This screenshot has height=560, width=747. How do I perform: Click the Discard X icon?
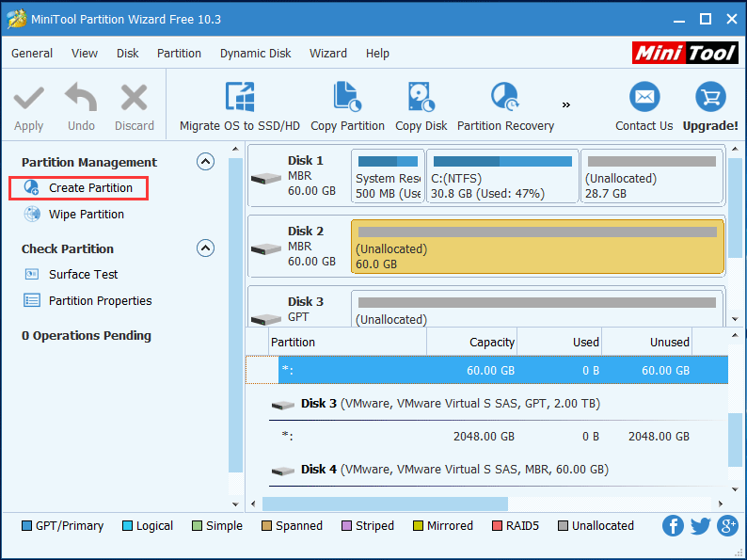134,97
